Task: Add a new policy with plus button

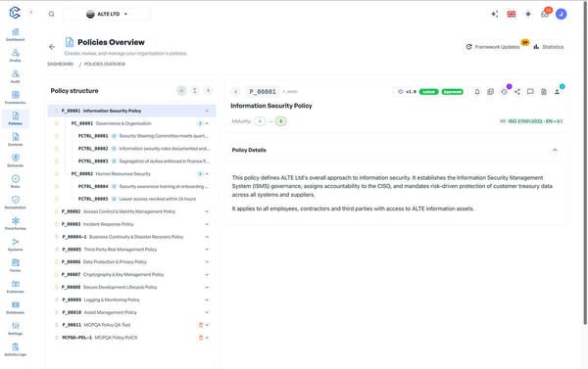Action: click(x=181, y=91)
